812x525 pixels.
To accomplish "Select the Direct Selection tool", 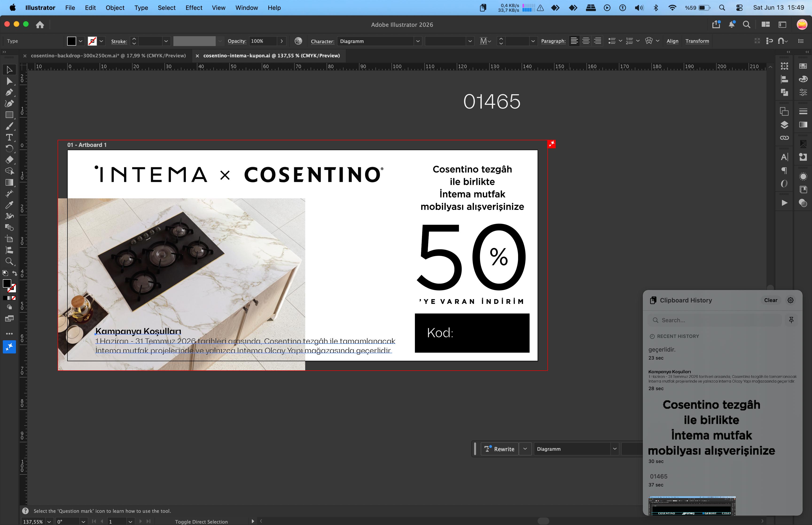I will point(9,81).
